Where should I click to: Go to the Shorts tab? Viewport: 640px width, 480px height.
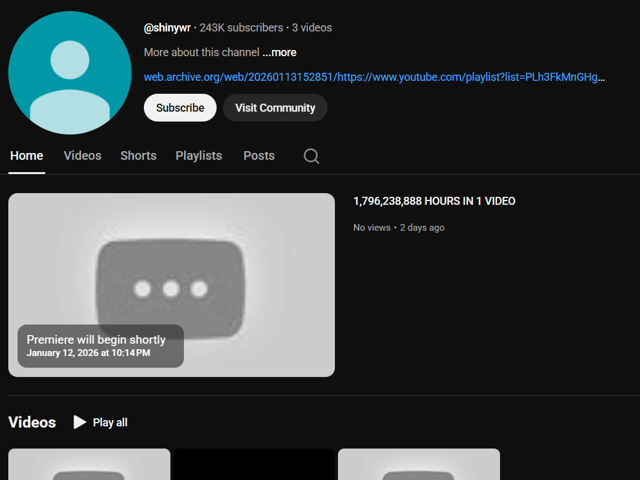(x=138, y=156)
